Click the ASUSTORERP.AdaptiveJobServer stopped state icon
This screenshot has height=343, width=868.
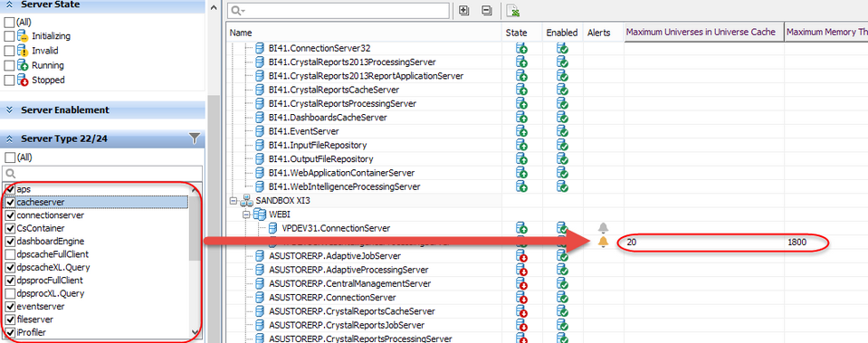click(521, 256)
